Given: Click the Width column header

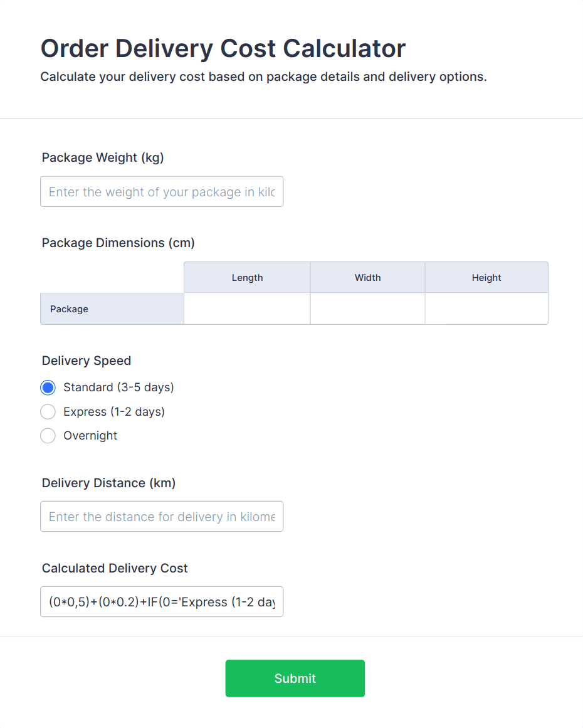Looking at the screenshot, I should click(367, 278).
